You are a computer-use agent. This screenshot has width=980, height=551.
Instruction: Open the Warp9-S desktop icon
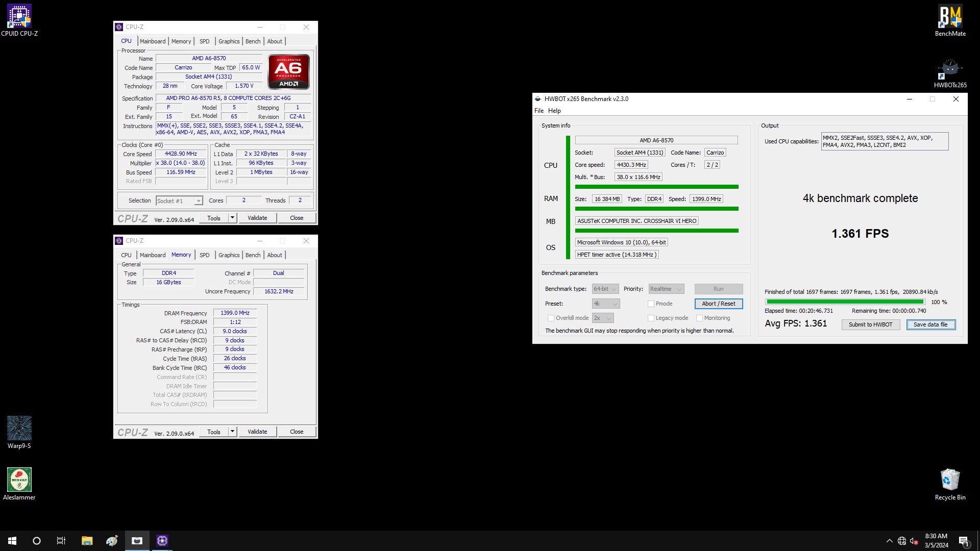(19, 433)
